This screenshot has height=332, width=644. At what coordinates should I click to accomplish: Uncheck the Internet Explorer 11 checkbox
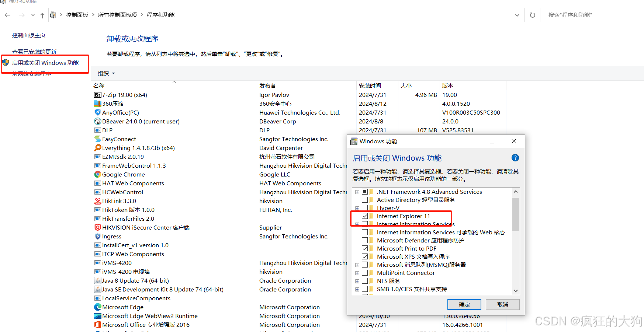[x=365, y=216]
